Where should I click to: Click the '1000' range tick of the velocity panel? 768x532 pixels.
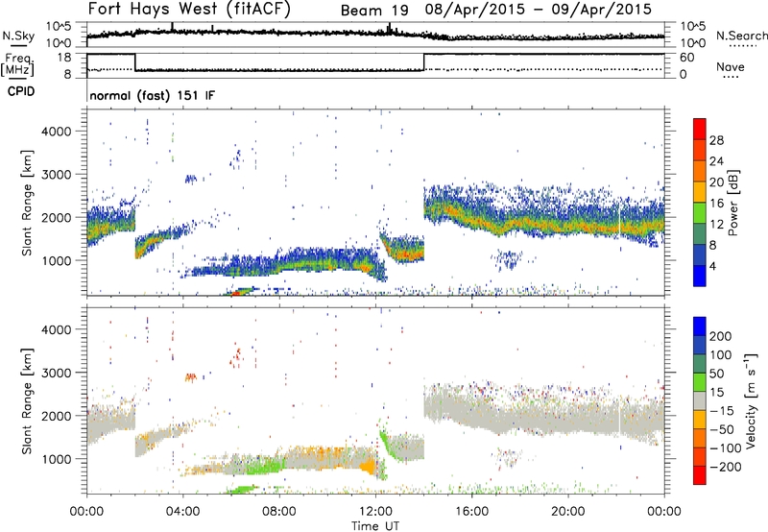(x=56, y=459)
